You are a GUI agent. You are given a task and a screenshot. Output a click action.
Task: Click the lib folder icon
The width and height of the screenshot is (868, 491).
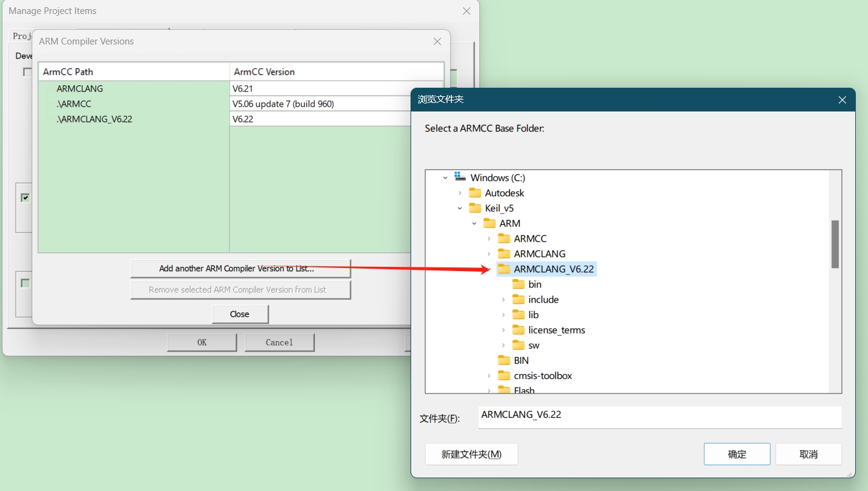(518, 315)
